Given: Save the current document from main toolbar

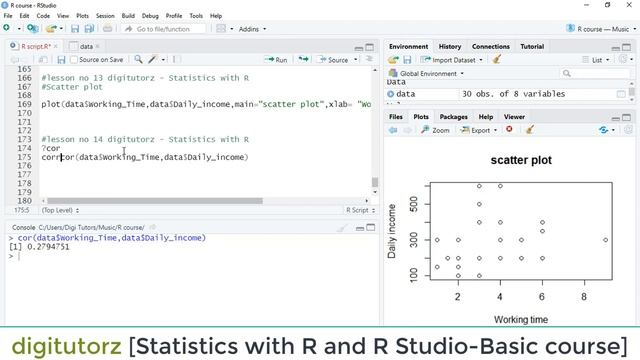Looking at the screenshot, I should point(75,29).
